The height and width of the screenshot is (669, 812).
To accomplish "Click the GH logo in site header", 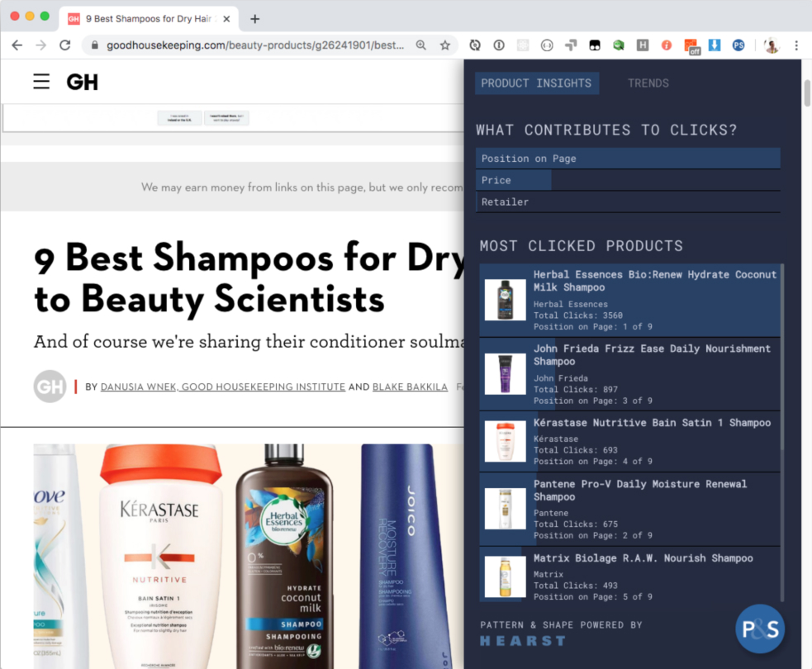I will tap(82, 82).
